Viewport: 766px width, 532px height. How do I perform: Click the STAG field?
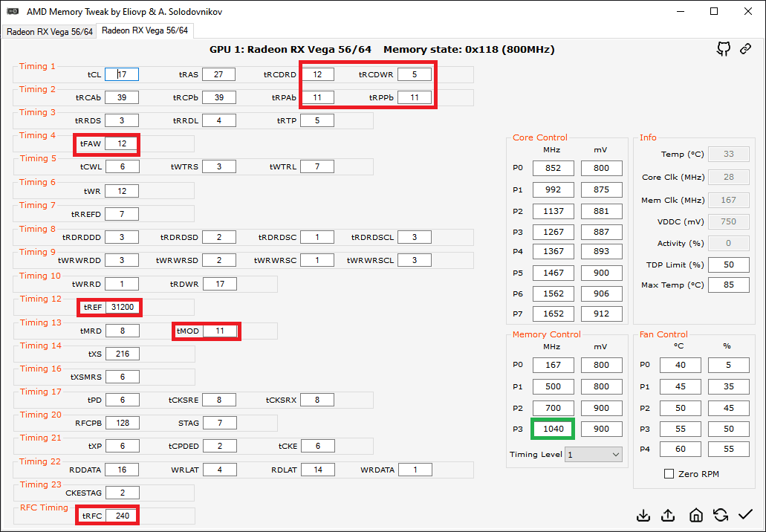pos(220,423)
